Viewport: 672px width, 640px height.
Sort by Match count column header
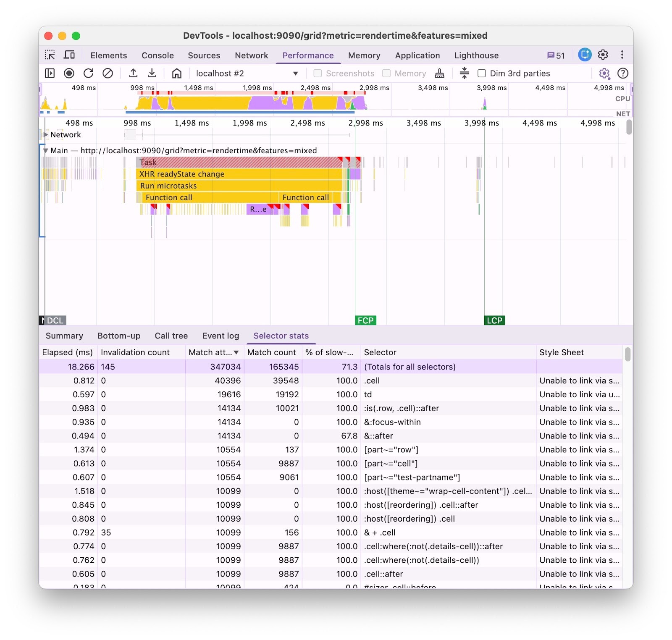click(272, 352)
